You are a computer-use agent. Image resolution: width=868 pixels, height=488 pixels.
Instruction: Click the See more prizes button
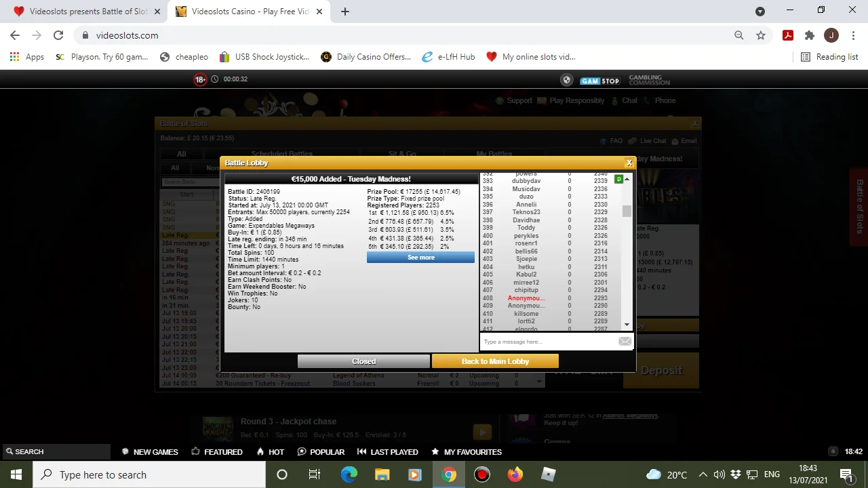click(x=420, y=258)
